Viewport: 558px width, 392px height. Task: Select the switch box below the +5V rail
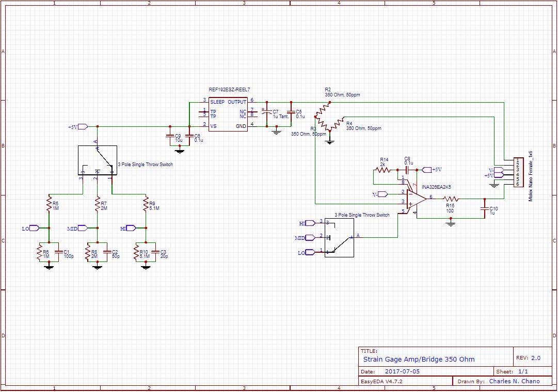point(98,160)
